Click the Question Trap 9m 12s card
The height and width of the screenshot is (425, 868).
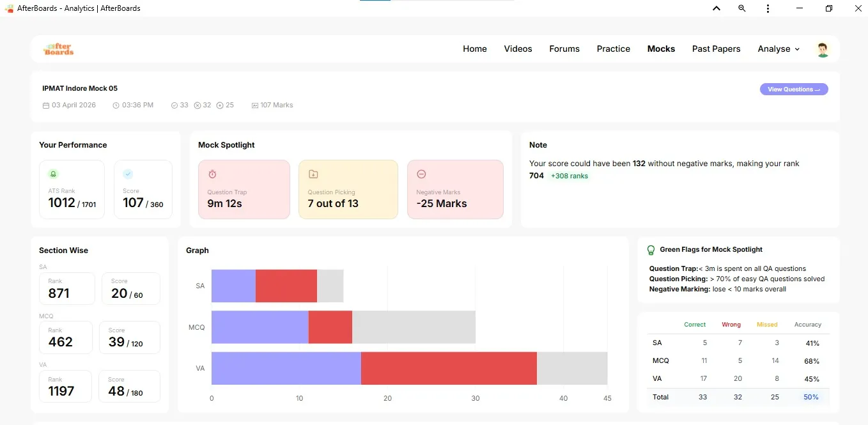pos(244,189)
